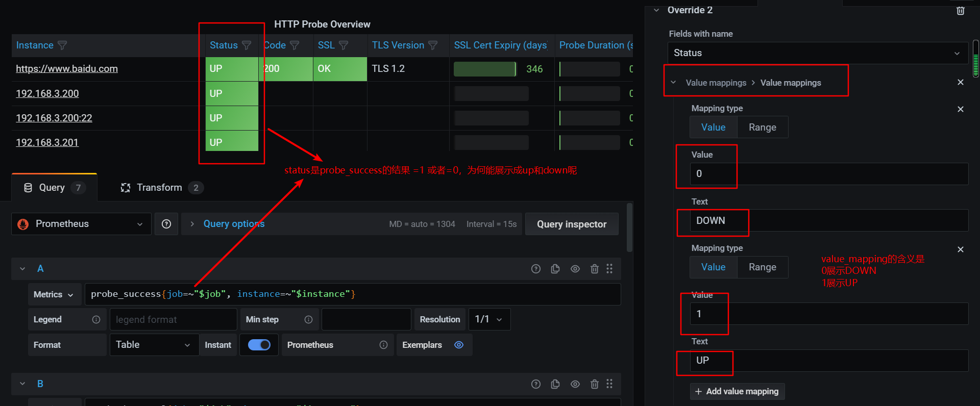Select Value type for DOWN mapping
Screen dimensions: 980x406
click(713, 128)
